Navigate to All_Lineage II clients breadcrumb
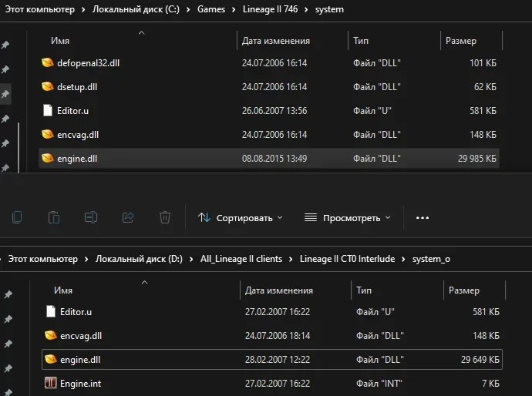 pos(241,259)
